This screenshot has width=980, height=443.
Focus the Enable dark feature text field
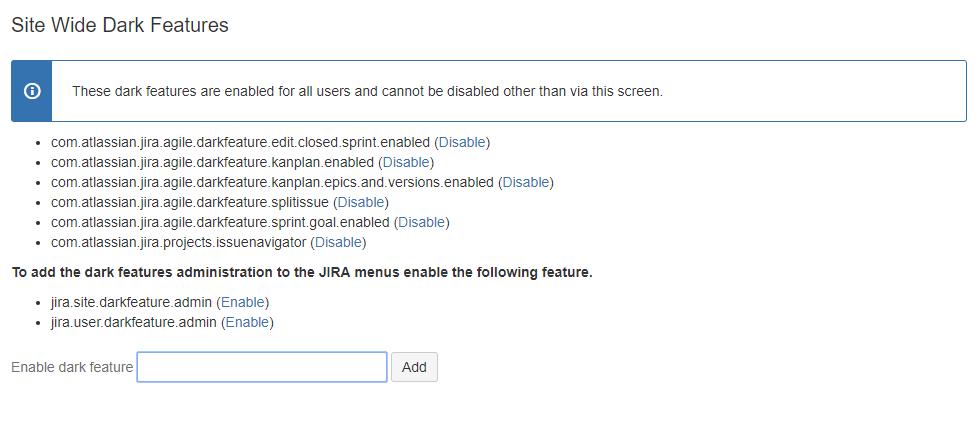click(x=262, y=367)
